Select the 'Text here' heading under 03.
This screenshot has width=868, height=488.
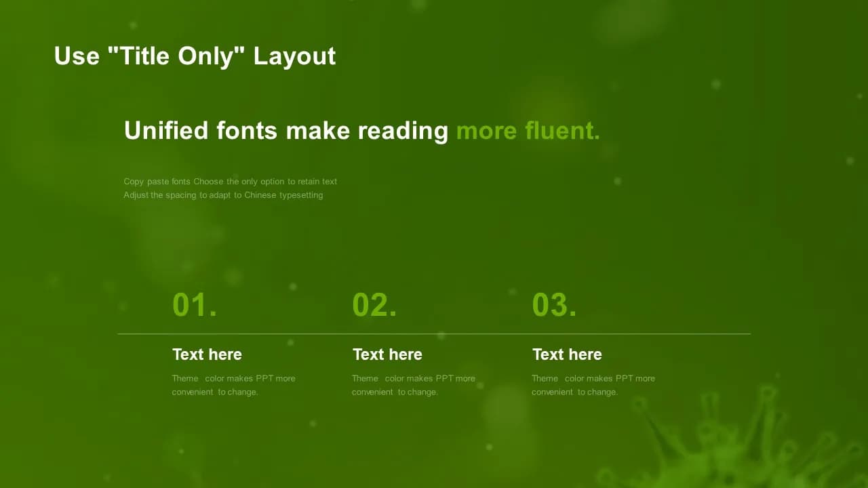567,354
